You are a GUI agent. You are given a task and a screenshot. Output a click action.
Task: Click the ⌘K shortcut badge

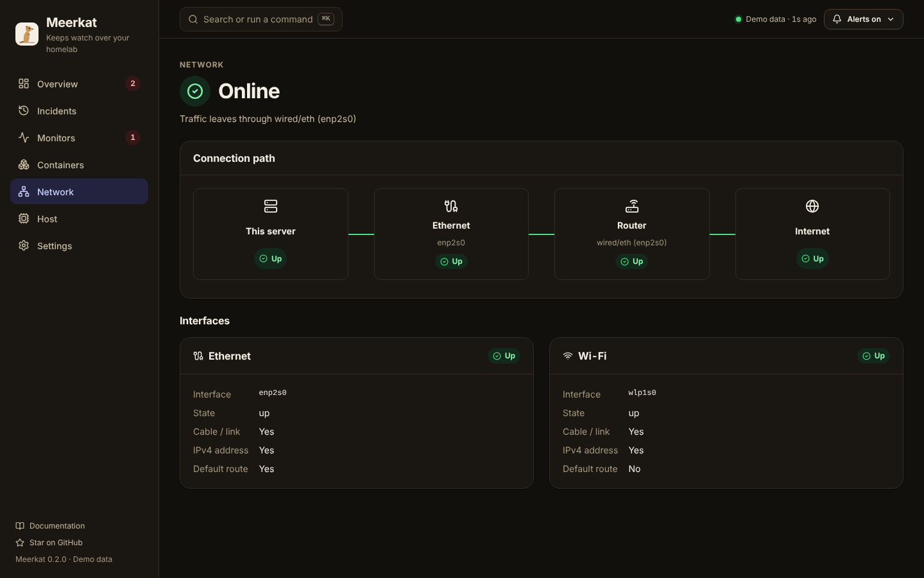click(x=326, y=19)
